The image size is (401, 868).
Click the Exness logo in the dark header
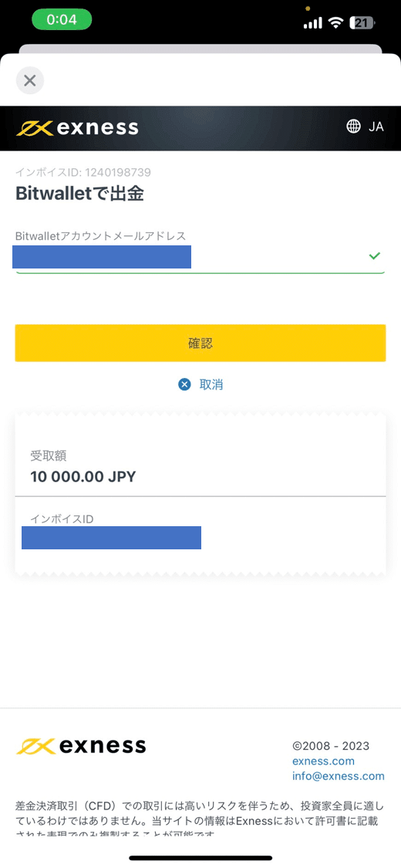[77, 128]
